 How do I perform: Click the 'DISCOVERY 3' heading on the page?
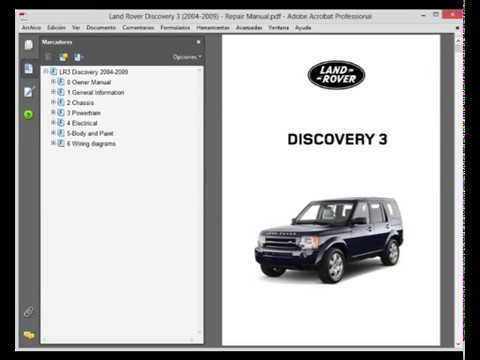click(x=337, y=139)
